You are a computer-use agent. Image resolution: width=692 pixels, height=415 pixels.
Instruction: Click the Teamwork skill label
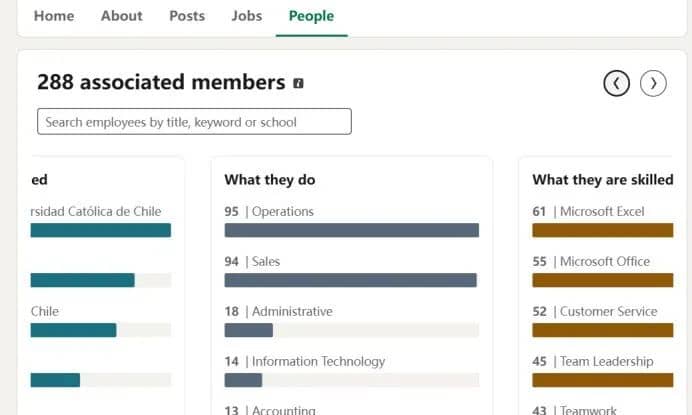588,410
